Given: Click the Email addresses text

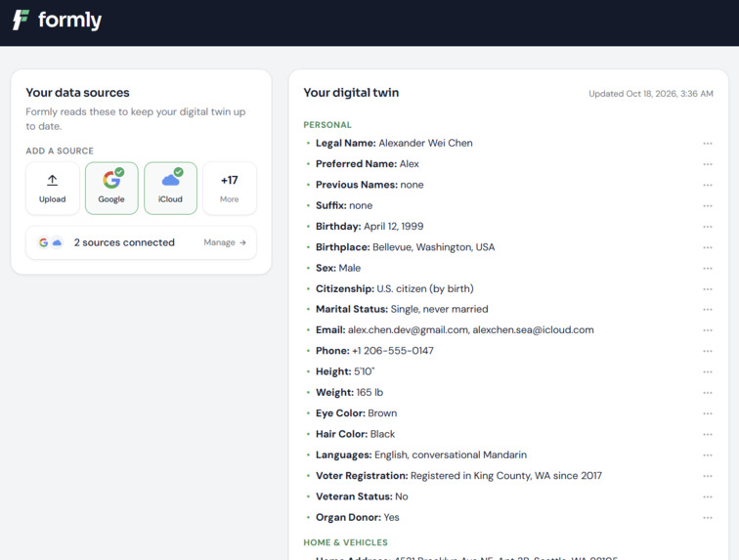Looking at the screenshot, I should click(455, 330).
